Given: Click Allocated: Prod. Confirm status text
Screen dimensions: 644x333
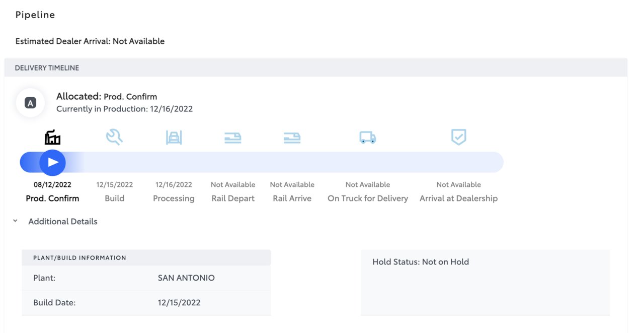Looking at the screenshot, I should (x=107, y=96).
